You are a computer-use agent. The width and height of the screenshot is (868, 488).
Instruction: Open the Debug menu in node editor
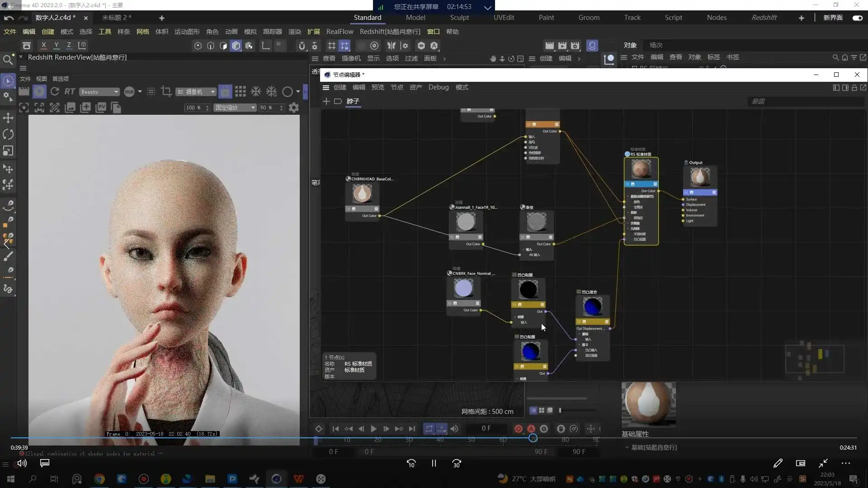[x=438, y=87]
